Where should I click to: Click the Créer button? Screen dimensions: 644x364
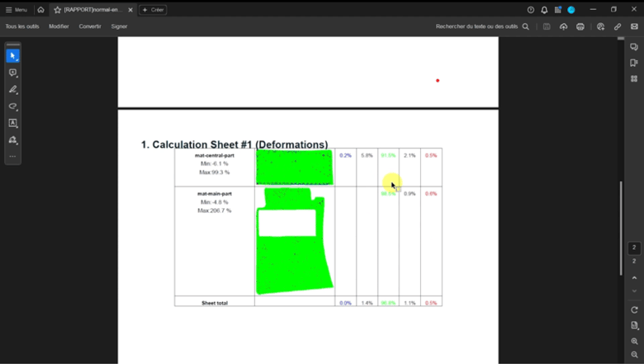tap(153, 10)
